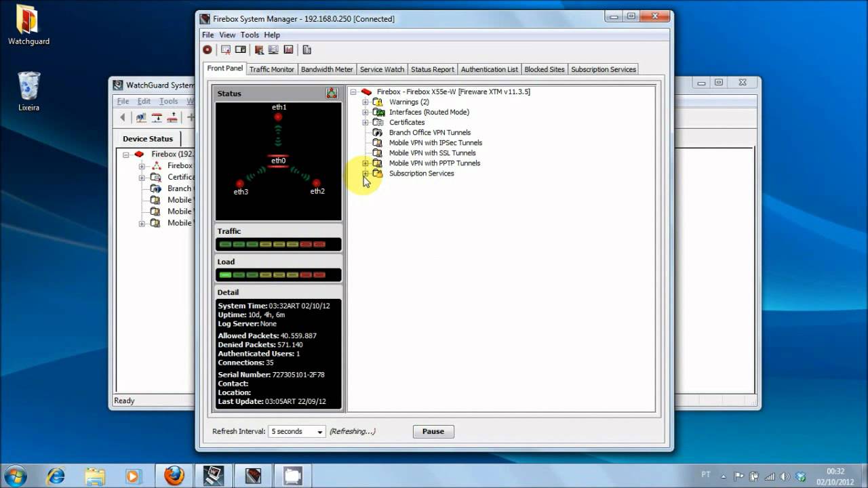The height and width of the screenshot is (488, 868).
Task: Select the Device Status tab in WatchGuard System Manager
Action: coord(148,138)
